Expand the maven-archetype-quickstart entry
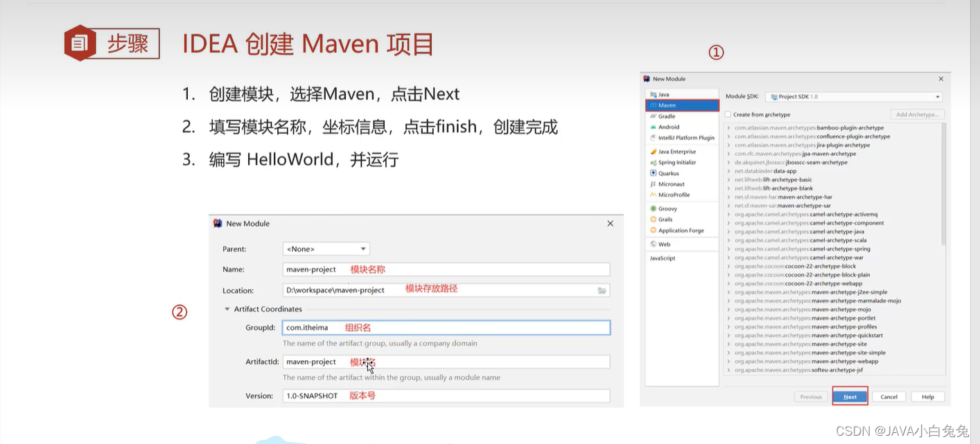The height and width of the screenshot is (444, 980). coord(729,335)
